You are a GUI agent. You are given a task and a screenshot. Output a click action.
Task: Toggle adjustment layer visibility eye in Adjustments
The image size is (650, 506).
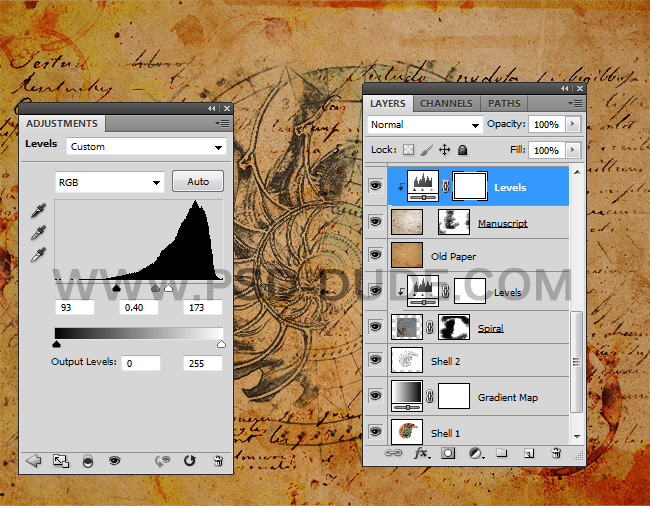114,460
